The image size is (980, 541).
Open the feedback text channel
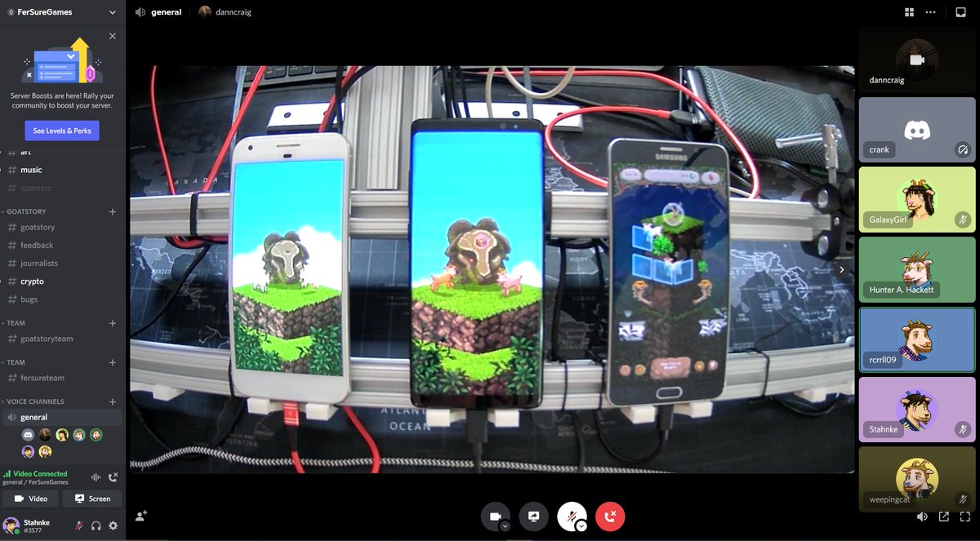point(63,246)
